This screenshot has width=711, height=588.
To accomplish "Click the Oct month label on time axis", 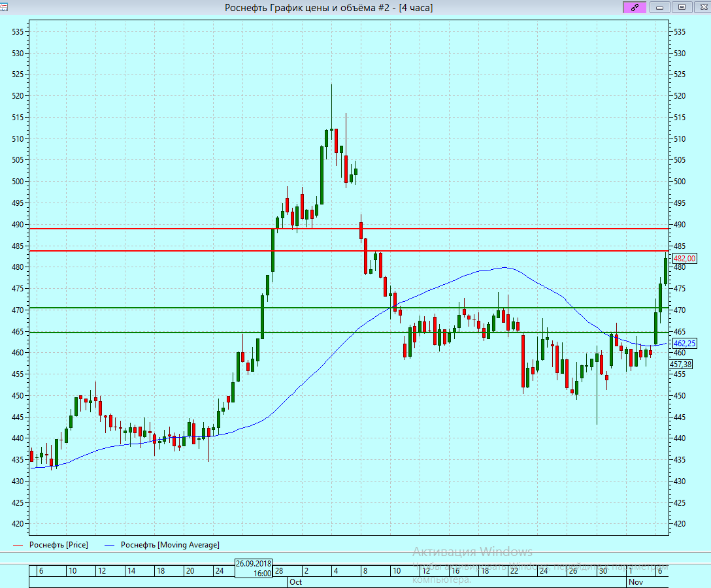I will click(x=295, y=581).
